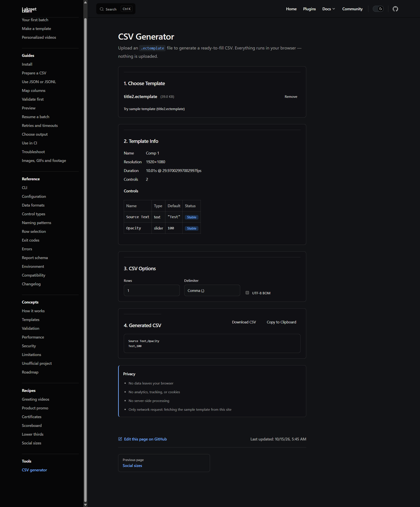Open How it works concept page
This screenshot has width=420, height=507.
33,311
